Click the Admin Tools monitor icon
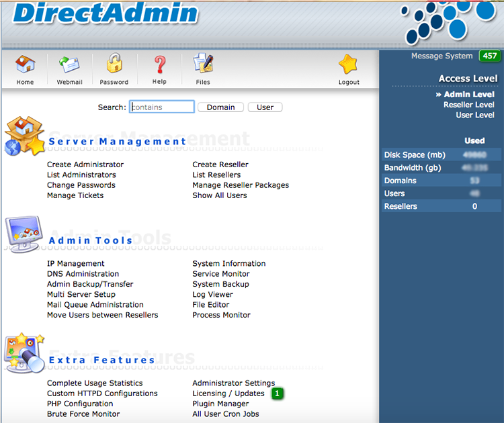The width and height of the screenshot is (504, 423). (24, 234)
